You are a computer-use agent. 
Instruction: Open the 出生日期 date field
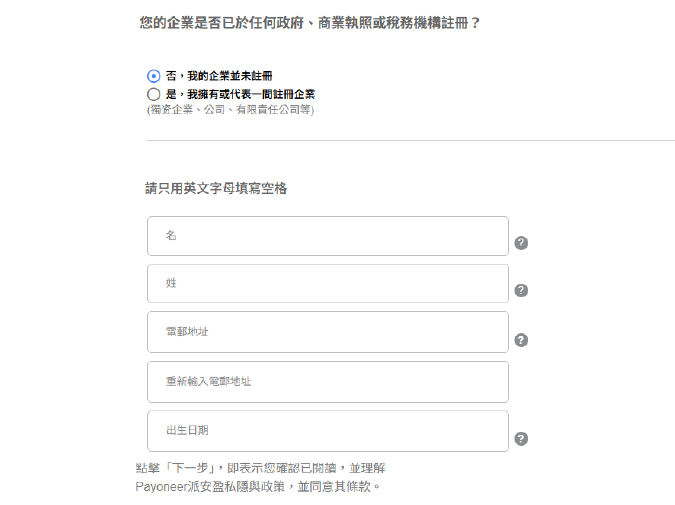tap(327, 431)
